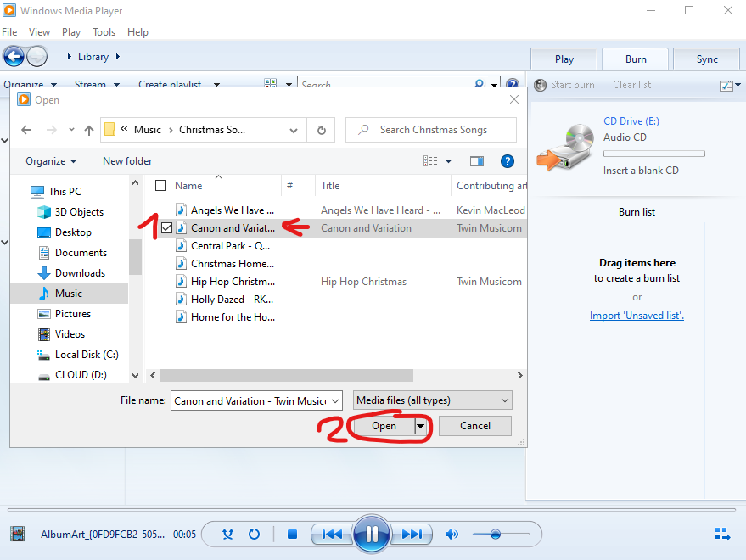Screen dimensions: 746x560
Task: Open Documents in navigation pane
Action: (x=81, y=253)
